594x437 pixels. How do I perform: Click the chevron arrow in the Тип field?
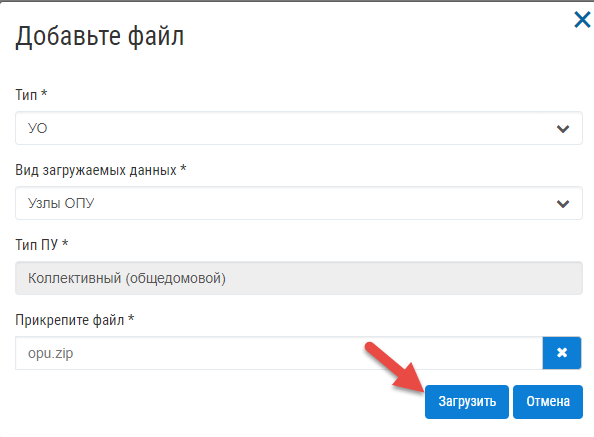[x=563, y=129]
